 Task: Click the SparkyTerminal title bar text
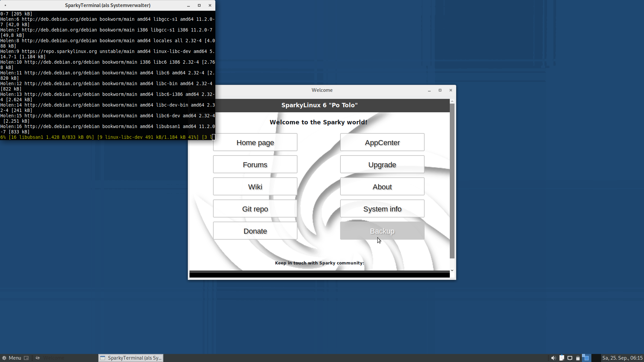108,5
